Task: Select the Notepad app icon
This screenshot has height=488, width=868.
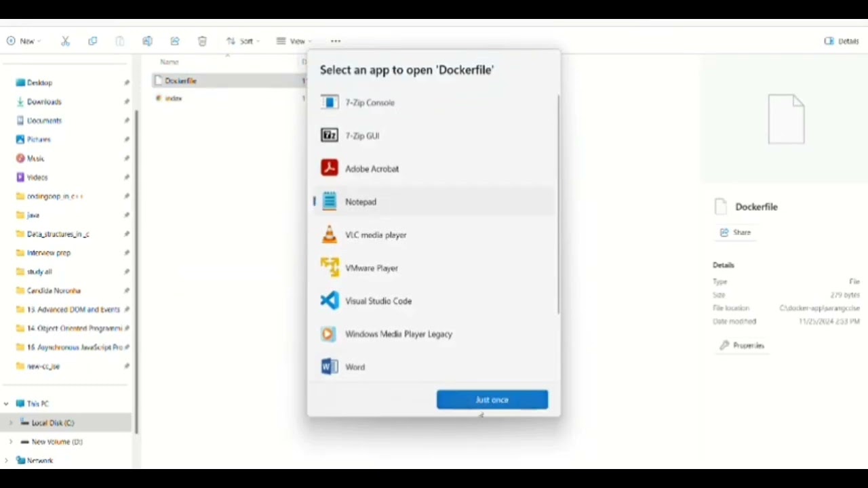Action: tap(330, 201)
